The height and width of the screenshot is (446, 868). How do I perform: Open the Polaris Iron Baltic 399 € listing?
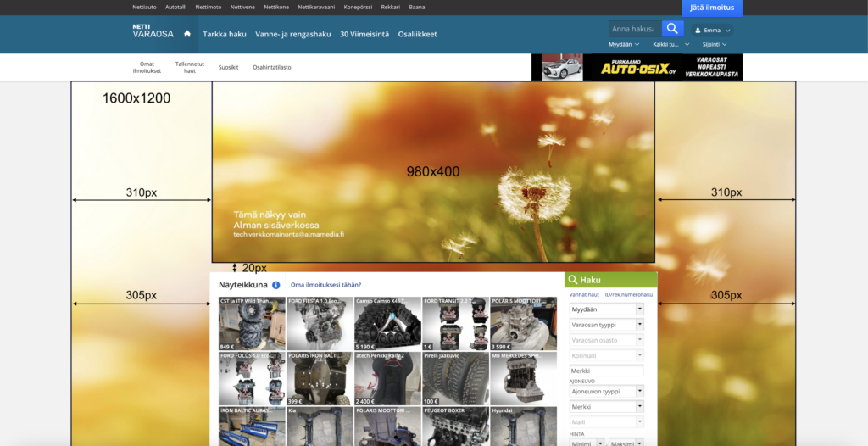click(x=320, y=378)
